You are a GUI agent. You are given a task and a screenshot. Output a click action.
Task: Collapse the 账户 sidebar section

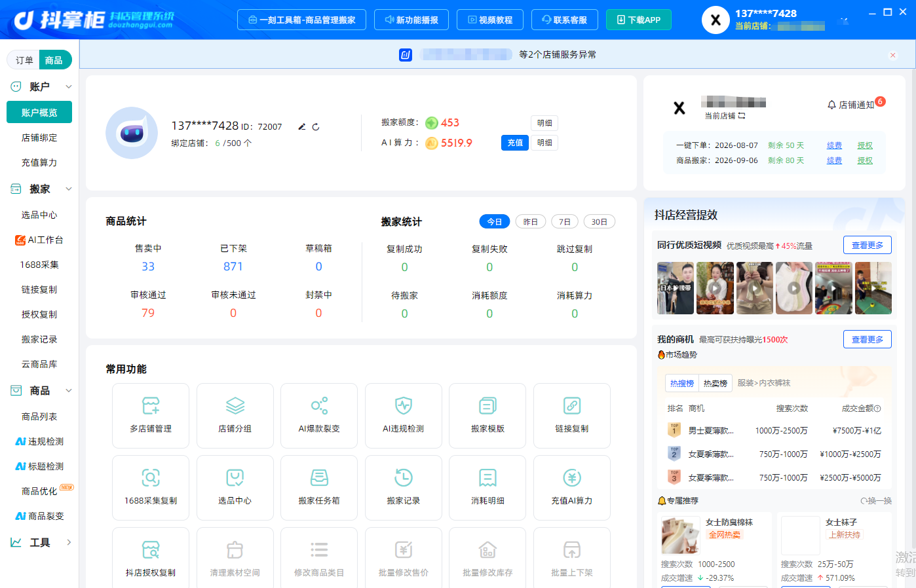click(x=69, y=86)
